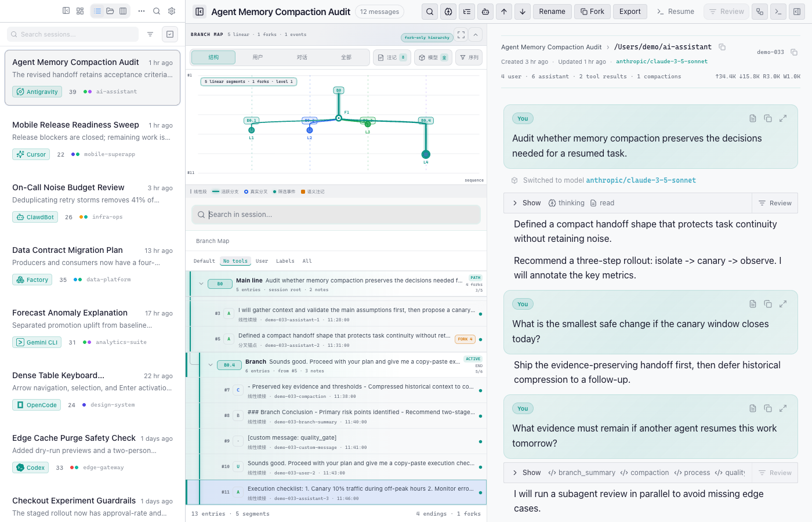
Task: Open the 模型 model filter dropdown
Action: tap(433, 57)
